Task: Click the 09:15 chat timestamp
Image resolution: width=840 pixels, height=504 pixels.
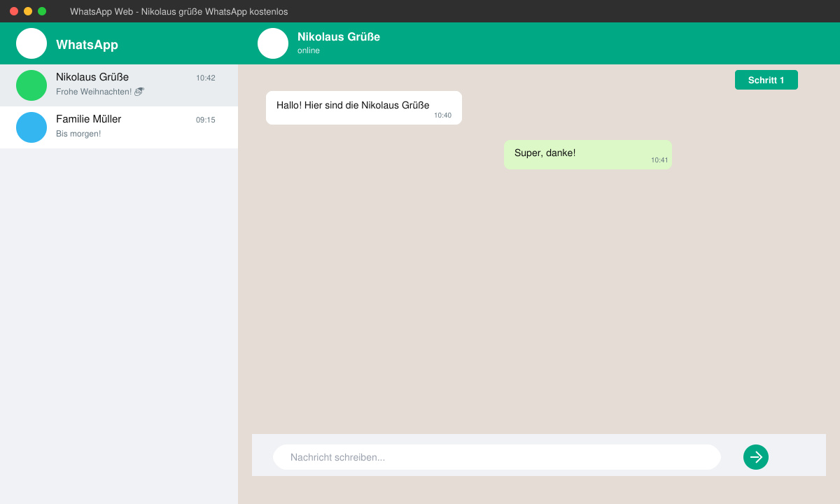Action: click(206, 120)
